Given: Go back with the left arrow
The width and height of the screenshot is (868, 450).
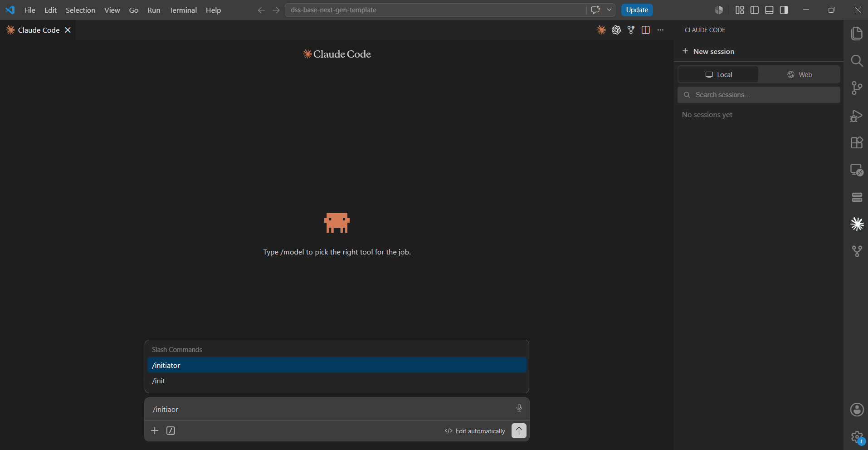Looking at the screenshot, I should (261, 10).
